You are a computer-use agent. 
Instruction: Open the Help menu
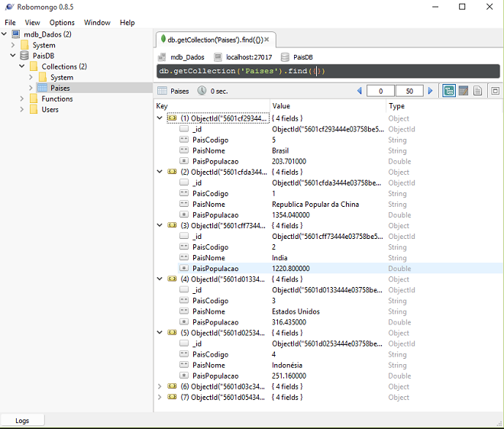128,22
